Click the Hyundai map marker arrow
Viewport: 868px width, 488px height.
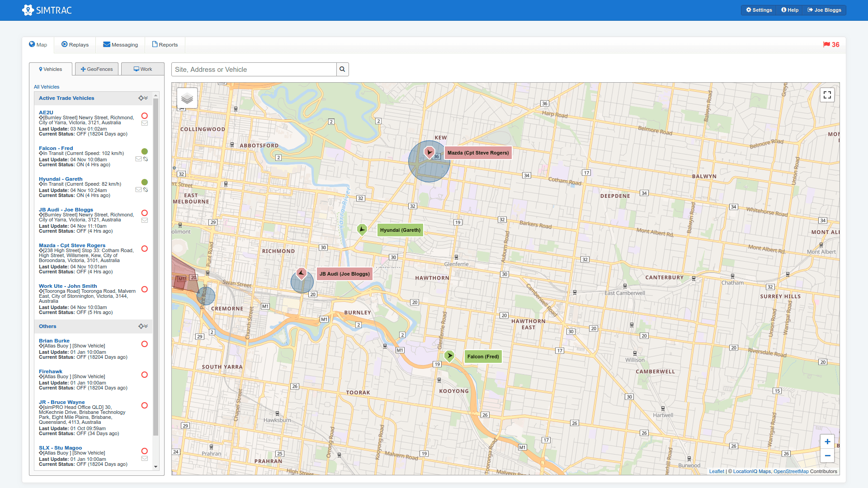(x=362, y=230)
